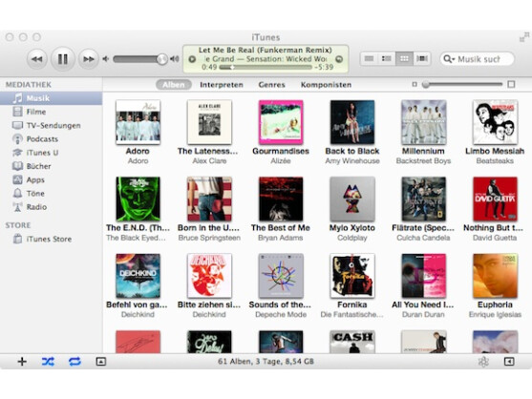Open the search magnifier dropdown

pyautogui.click(x=449, y=59)
